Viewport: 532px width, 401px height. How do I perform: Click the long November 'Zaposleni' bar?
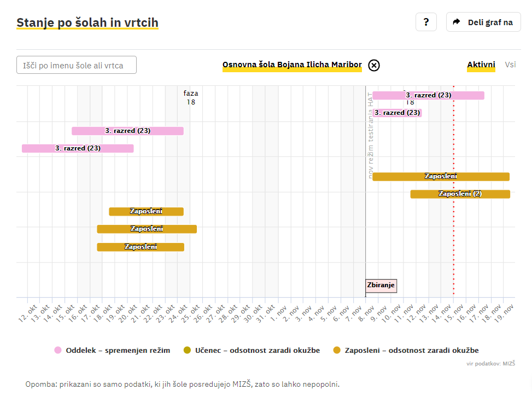[x=441, y=176]
